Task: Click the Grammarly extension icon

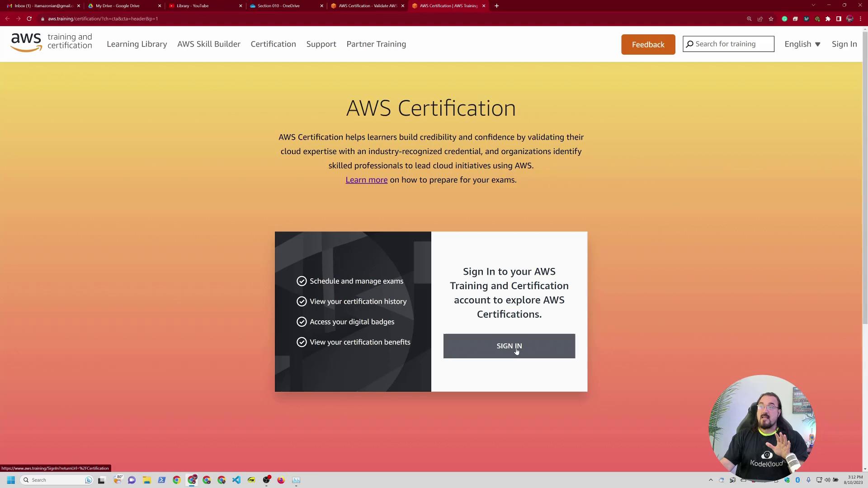Action: coord(784,19)
